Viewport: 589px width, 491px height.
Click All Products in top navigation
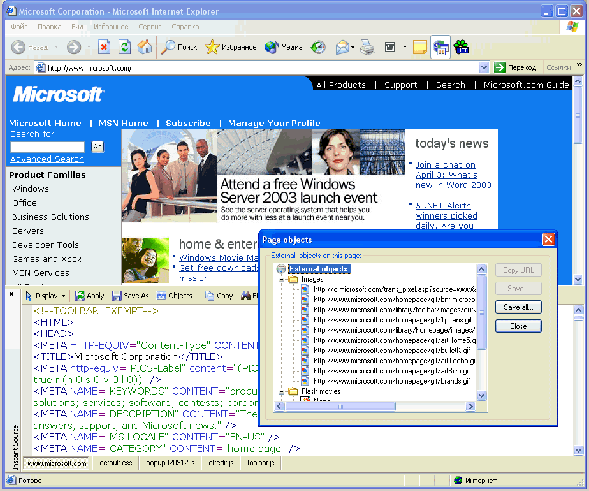pyautogui.click(x=341, y=85)
